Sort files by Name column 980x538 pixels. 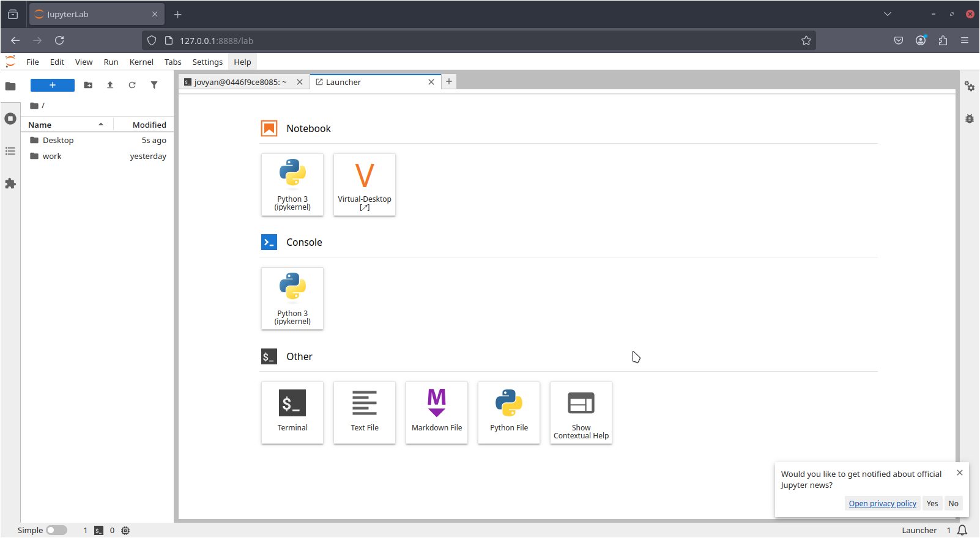tap(66, 125)
